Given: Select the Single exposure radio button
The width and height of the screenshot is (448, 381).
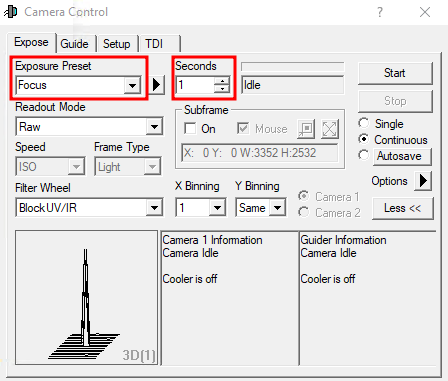Looking at the screenshot, I should (364, 123).
